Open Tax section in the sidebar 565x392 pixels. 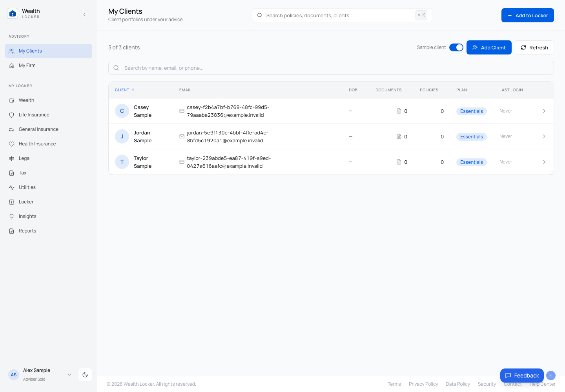49,173
